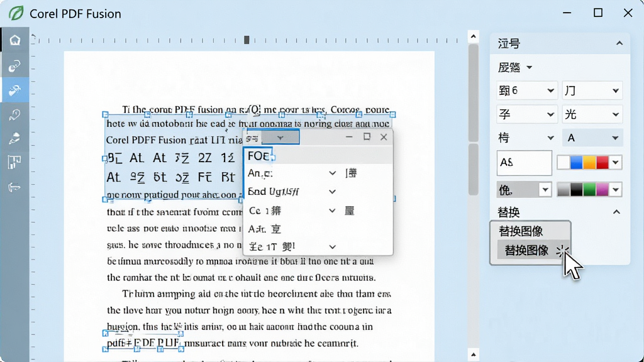644x362 pixels.
Task: Pick the green color swatch
Action: point(589,190)
